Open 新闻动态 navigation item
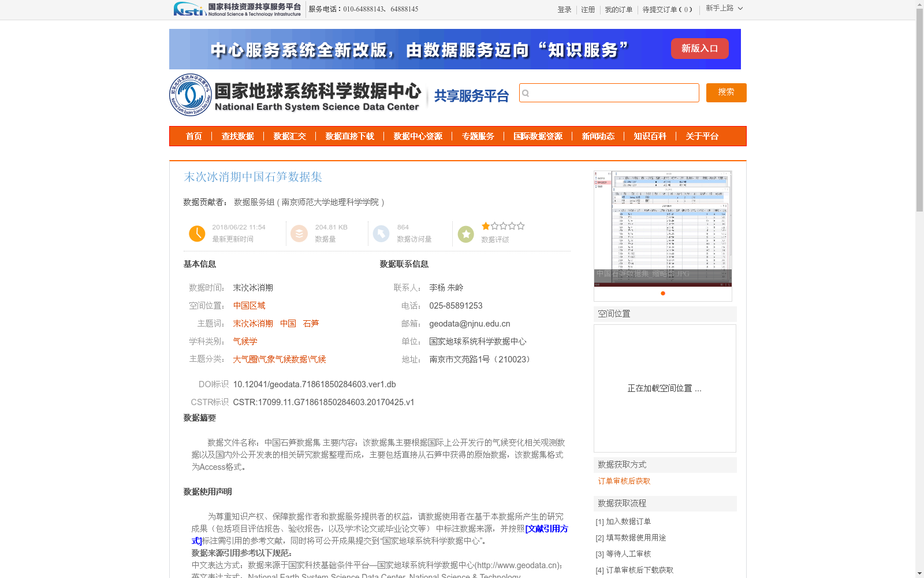This screenshot has height=578, width=924. 598,136
